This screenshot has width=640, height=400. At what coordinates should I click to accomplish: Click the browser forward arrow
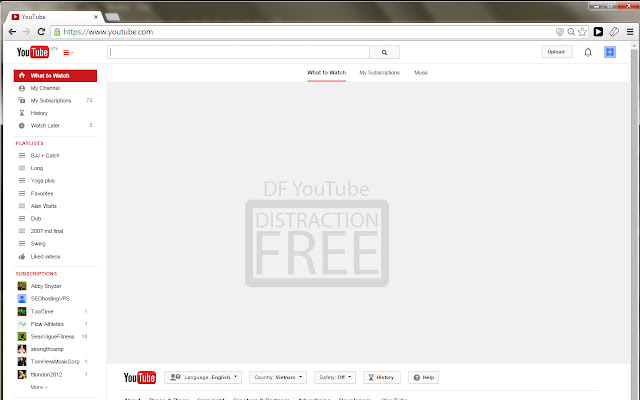pyautogui.click(x=27, y=32)
